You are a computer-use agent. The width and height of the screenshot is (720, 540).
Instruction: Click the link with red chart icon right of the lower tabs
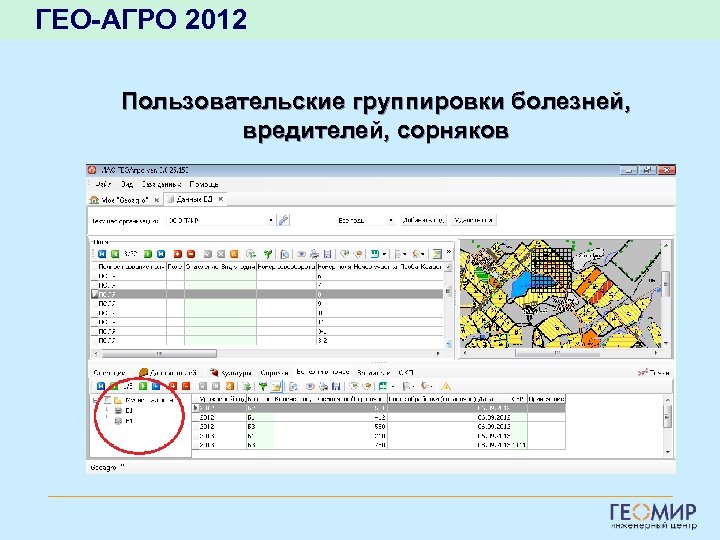click(x=653, y=372)
